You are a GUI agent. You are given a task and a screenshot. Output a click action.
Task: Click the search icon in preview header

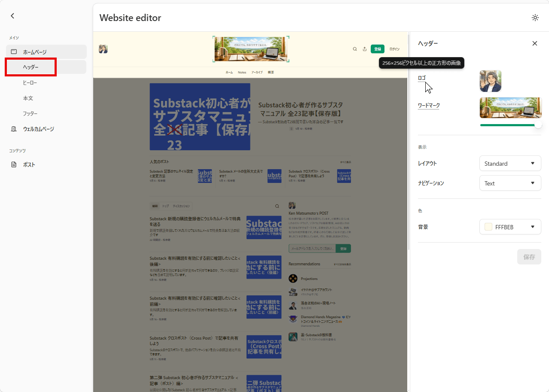click(355, 49)
